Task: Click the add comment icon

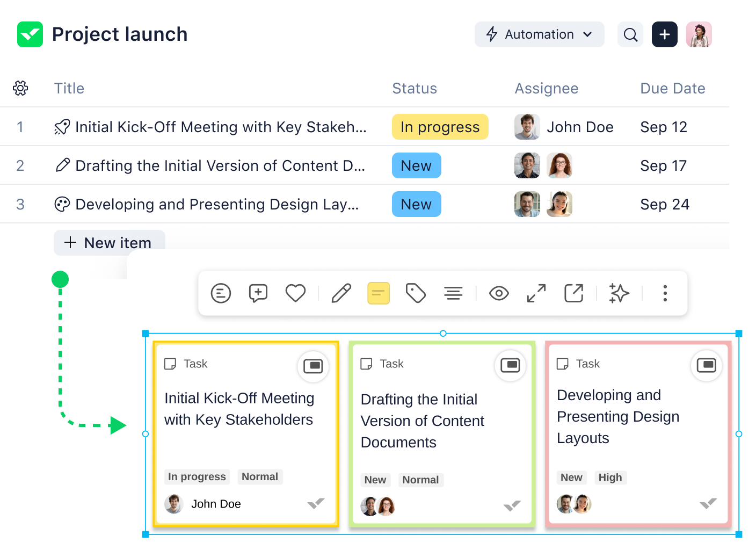Action: pyautogui.click(x=258, y=293)
